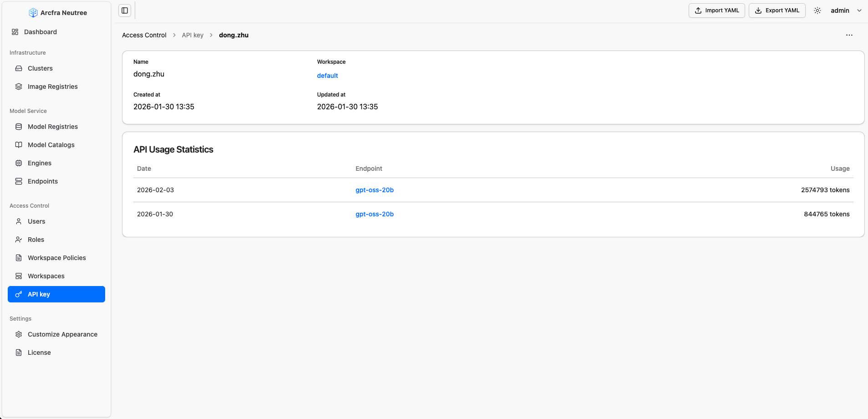Click the Import YAML button
The height and width of the screenshot is (419, 868).
pyautogui.click(x=716, y=10)
